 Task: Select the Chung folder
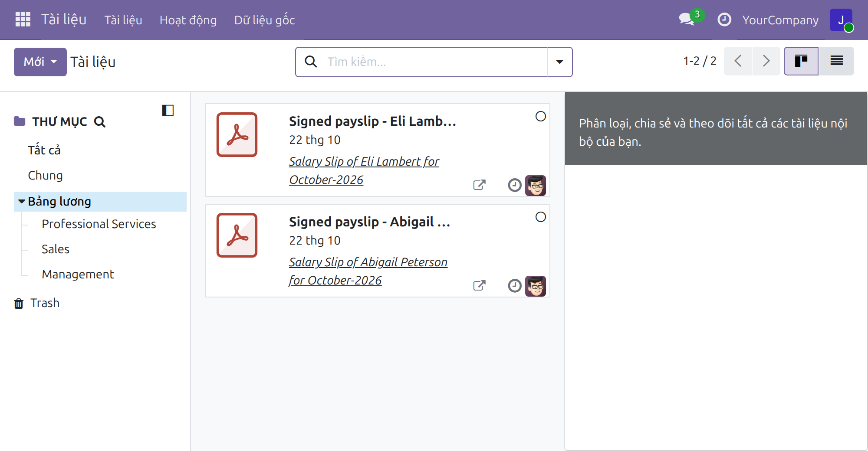(x=46, y=176)
